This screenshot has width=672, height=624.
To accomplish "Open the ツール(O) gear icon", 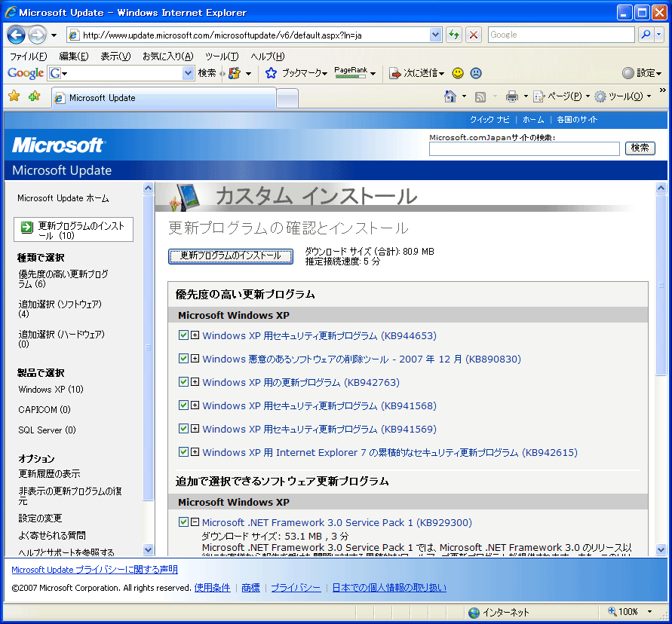I will click(x=600, y=96).
